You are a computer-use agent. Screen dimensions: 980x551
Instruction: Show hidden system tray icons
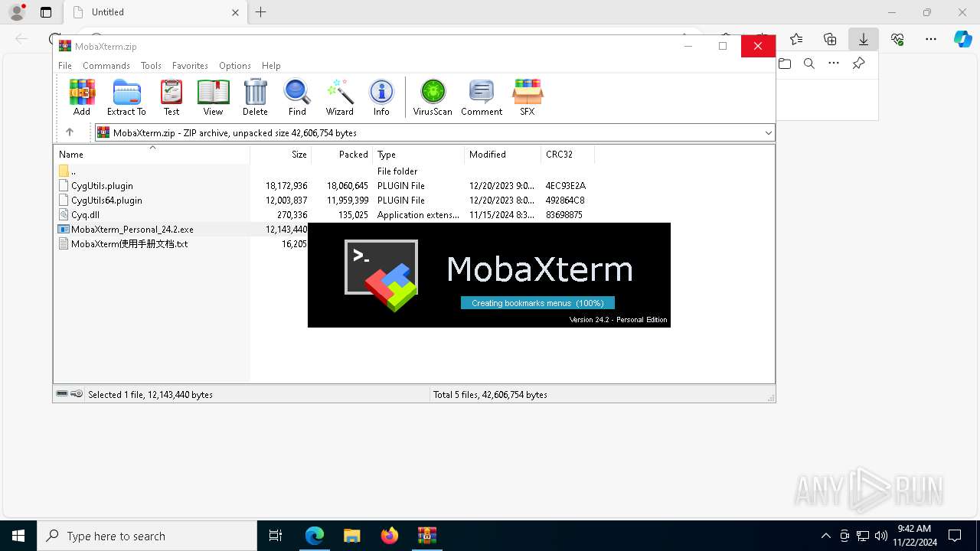(x=825, y=536)
